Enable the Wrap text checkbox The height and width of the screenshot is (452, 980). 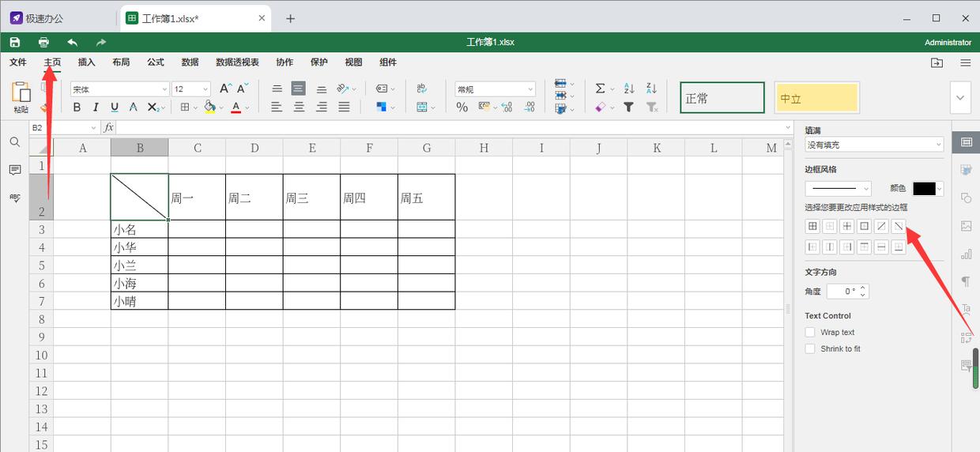click(810, 333)
